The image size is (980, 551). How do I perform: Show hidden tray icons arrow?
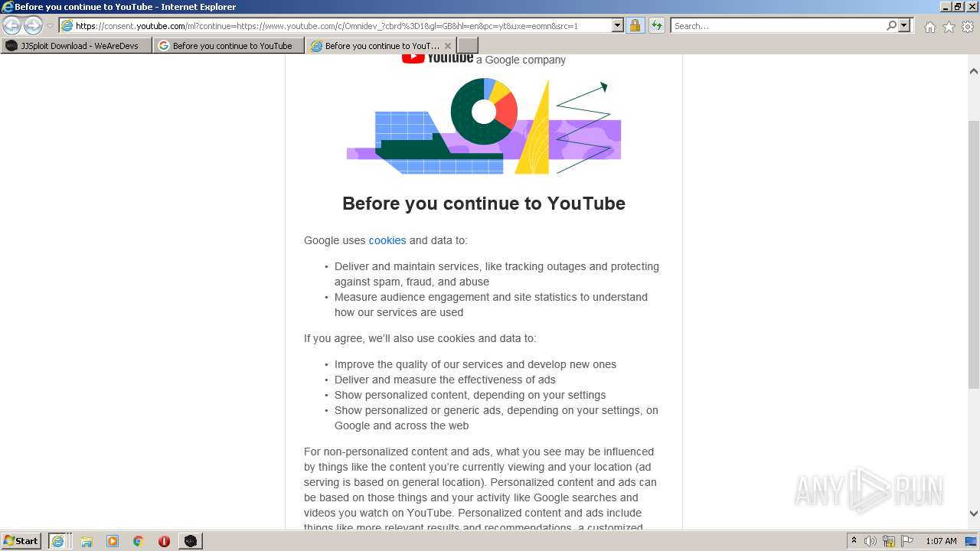click(x=854, y=540)
